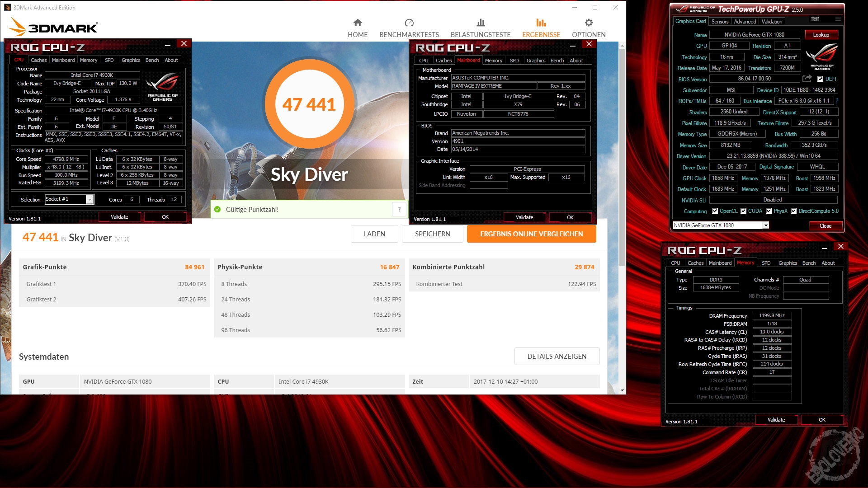
Task: Click the Bus Interface question mark in GPU-Z
Action: [837, 101]
